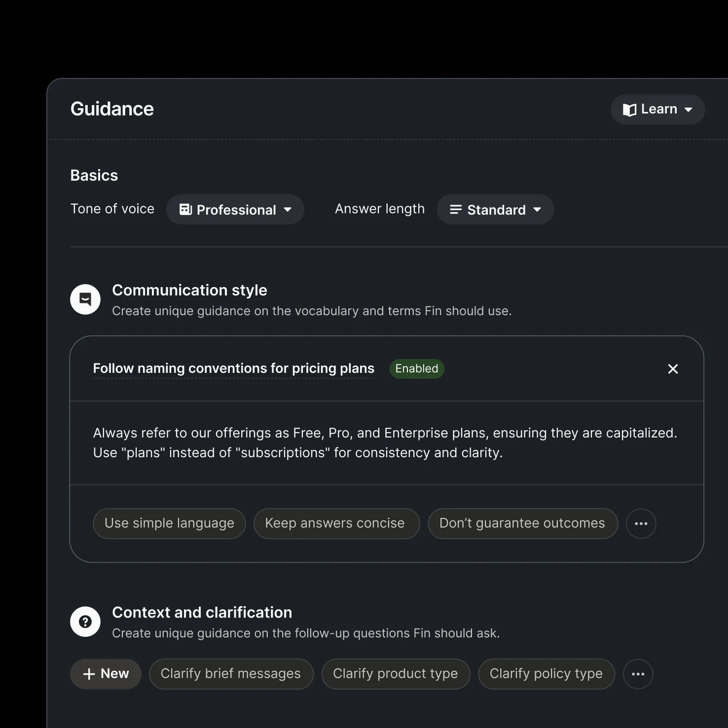The image size is (728, 728).
Task: Choose the 'Clarify policy type' suggestion
Action: (546, 674)
